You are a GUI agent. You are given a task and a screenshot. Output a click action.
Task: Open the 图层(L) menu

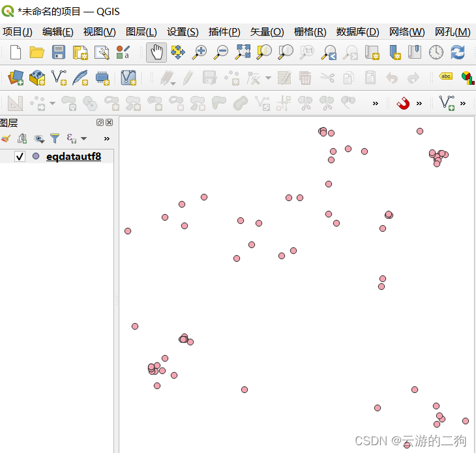(x=141, y=32)
